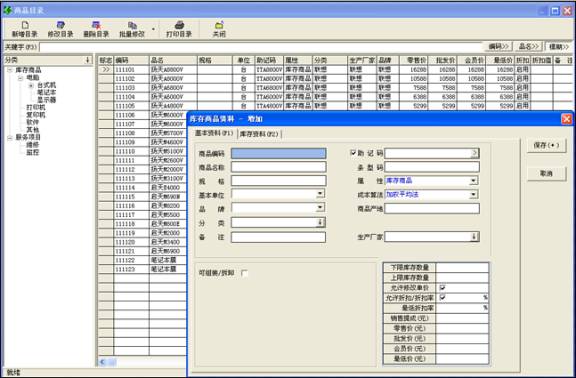Click the 取消 button
This screenshot has width=576, height=378.
pos(546,173)
